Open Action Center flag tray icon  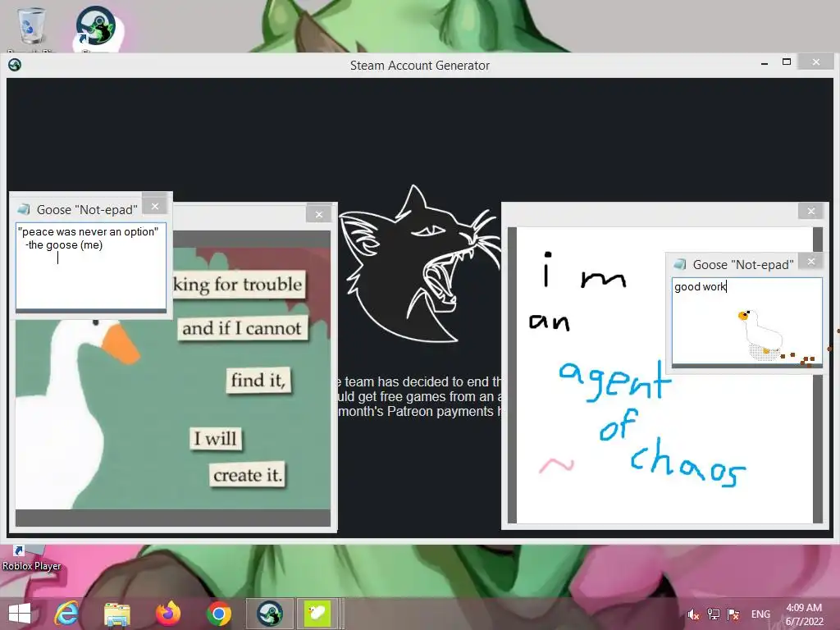click(733, 614)
